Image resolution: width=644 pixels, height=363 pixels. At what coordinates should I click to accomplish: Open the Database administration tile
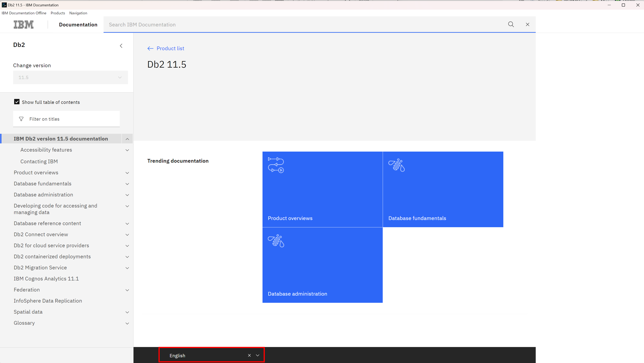pyautogui.click(x=322, y=265)
